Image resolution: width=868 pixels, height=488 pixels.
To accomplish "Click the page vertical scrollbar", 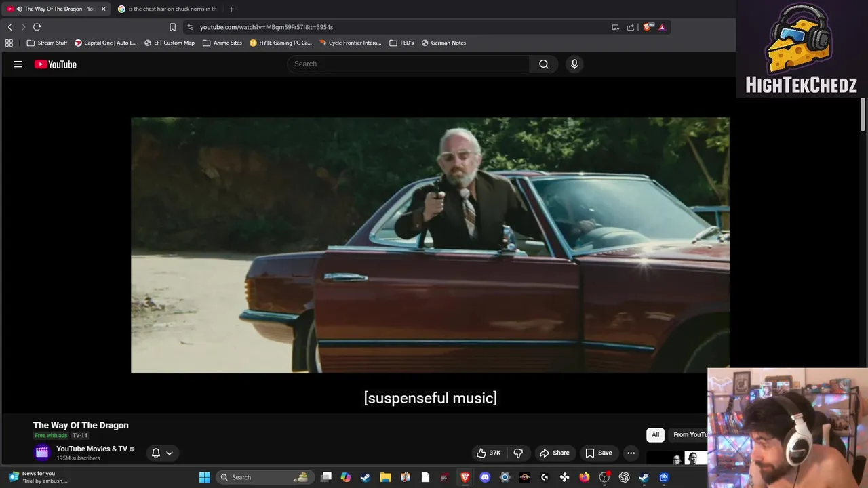I will [x=863, y=115].
